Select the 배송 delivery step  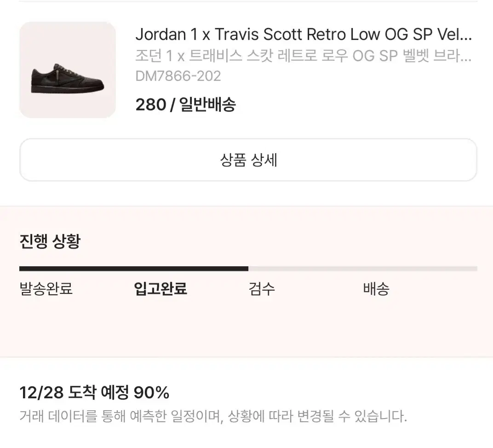coord(376,288)
